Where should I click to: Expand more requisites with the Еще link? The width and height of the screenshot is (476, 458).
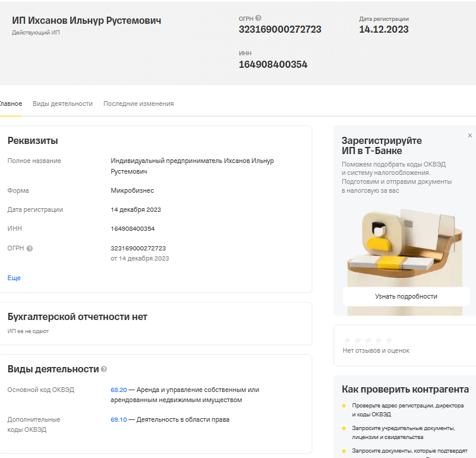click(x=14, y=278)
